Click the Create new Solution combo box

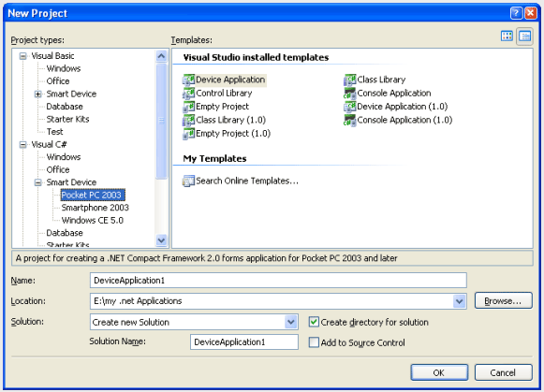tap(194, 322)
